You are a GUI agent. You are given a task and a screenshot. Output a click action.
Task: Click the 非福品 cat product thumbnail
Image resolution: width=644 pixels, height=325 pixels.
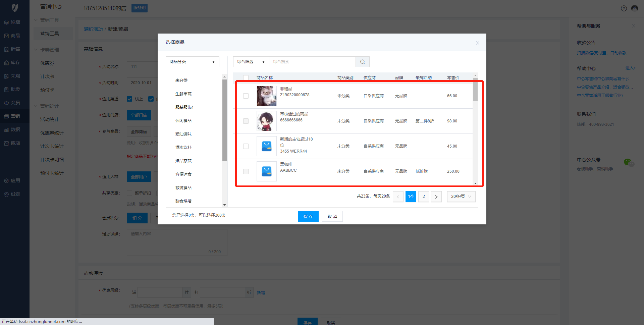click(x=266, y=96)
